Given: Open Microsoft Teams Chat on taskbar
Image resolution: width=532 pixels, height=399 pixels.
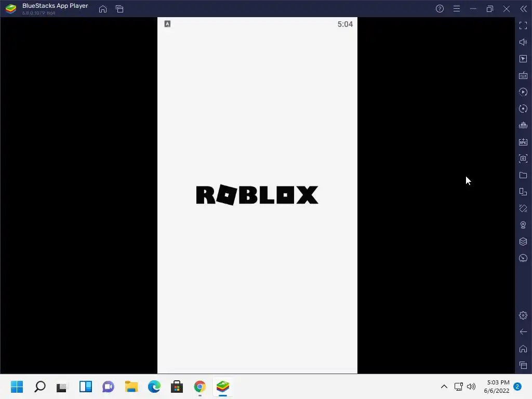Looking at the screenshot, I should (x=108, y=387).
